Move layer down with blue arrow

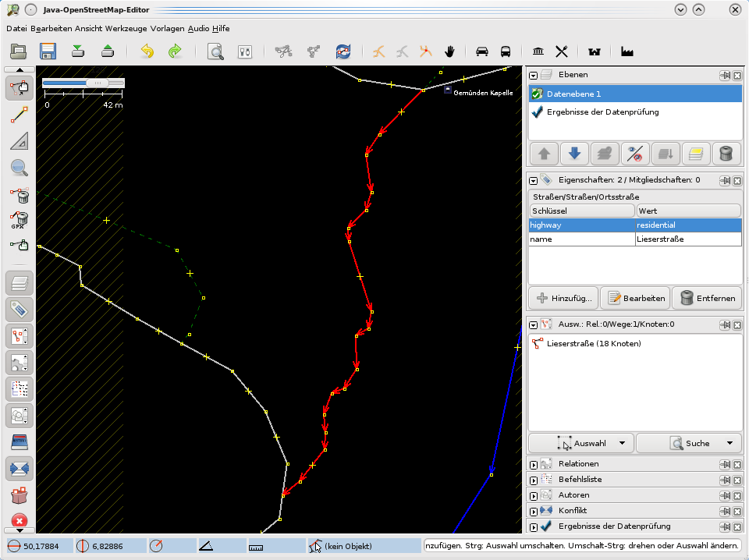click(574, 153)
